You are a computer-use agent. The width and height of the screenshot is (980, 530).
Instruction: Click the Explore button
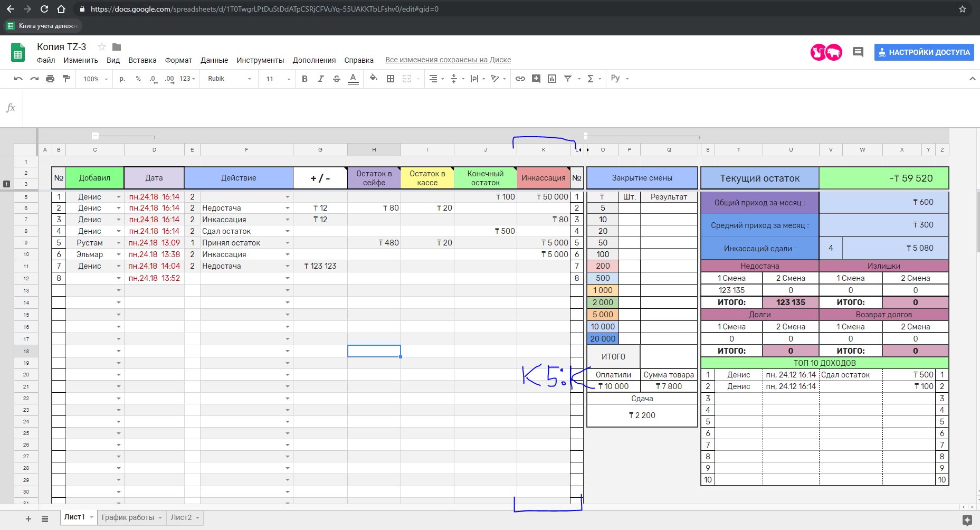click(967, 520)
